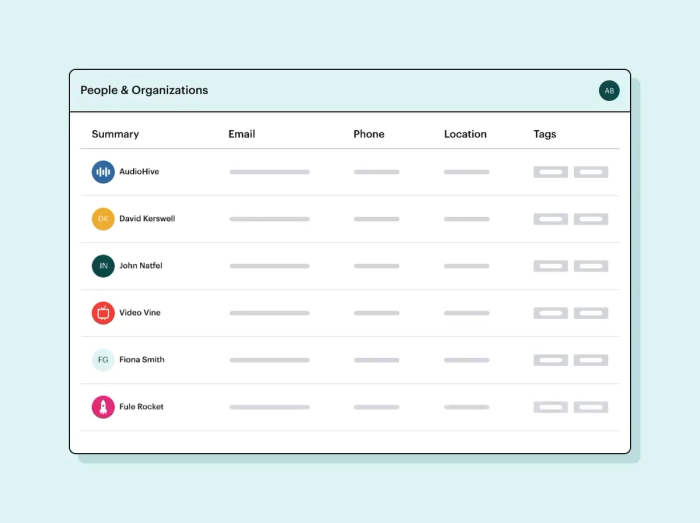Click the Fule Rocket rocket logo icon

pos(103,407)
